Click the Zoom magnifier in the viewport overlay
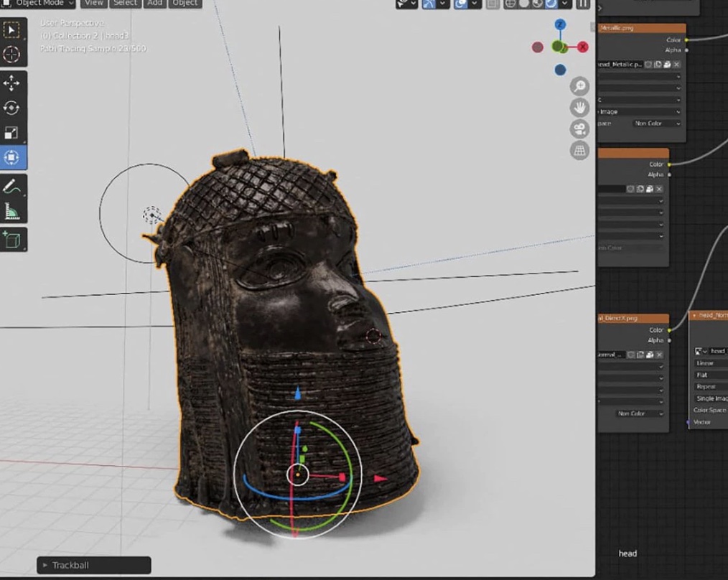728x580 pixels. click(x=579, y=85)
